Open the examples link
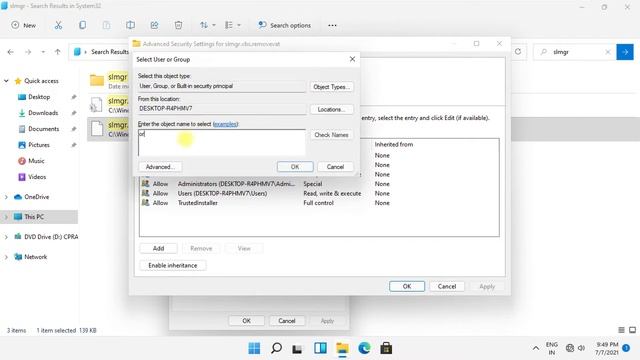 pyautogui.click(x=225, y=124)
